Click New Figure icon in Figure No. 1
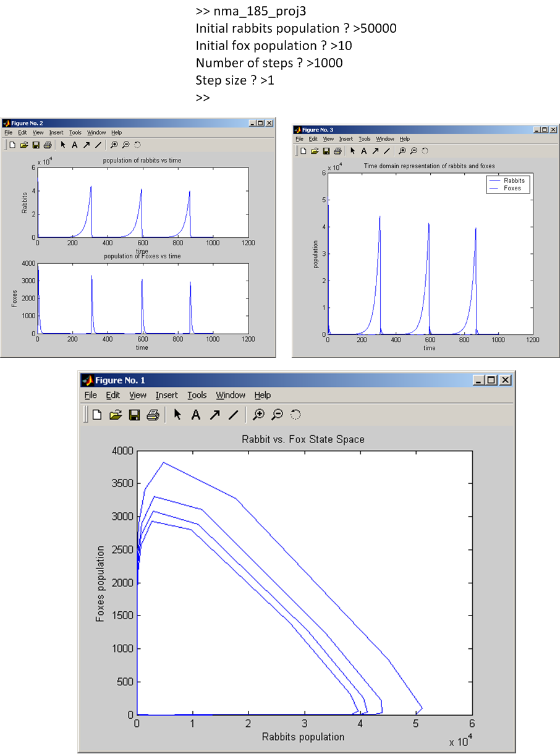Screen dimensions: 560x754 (x=97, y=415)
